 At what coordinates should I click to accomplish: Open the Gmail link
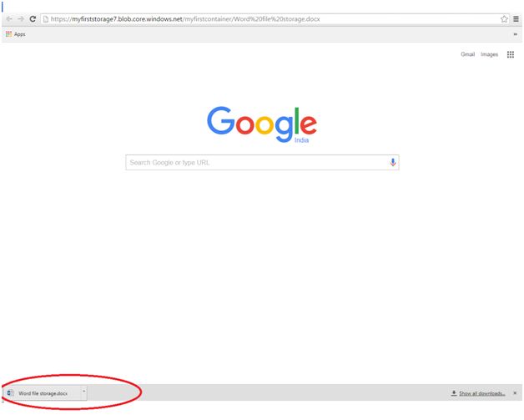pos(467,54)
